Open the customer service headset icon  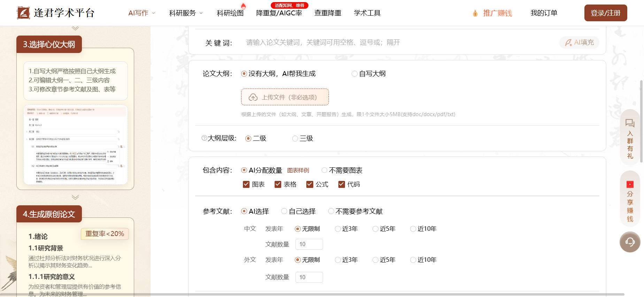[x=630, y=242]
